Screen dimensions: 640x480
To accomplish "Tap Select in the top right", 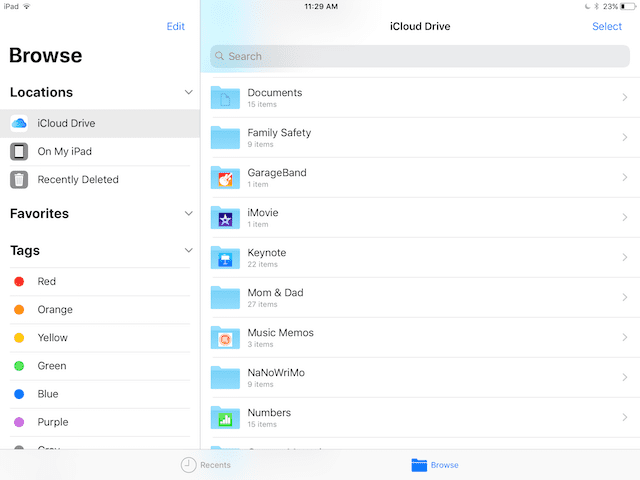I will pos(607,27).
